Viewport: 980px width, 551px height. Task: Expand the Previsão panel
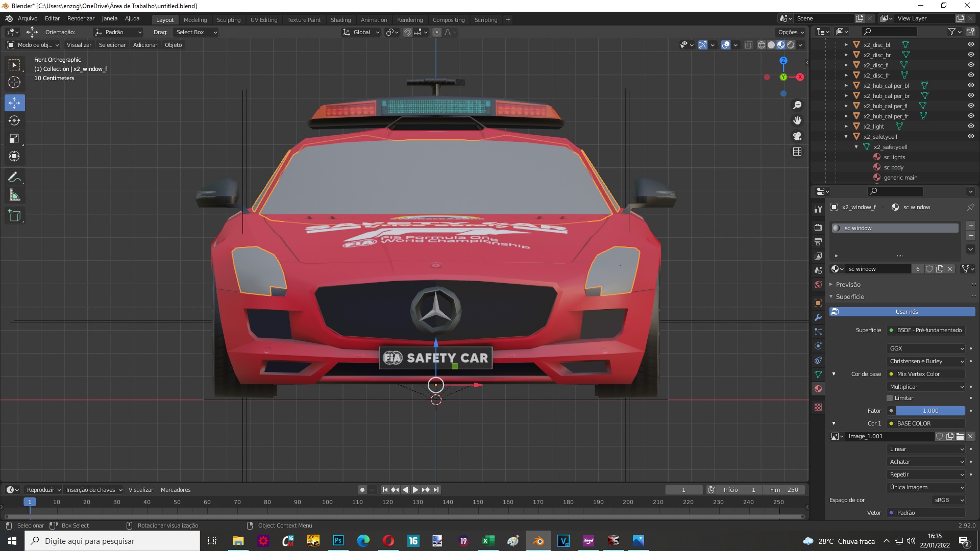click(x=848, y=284)
